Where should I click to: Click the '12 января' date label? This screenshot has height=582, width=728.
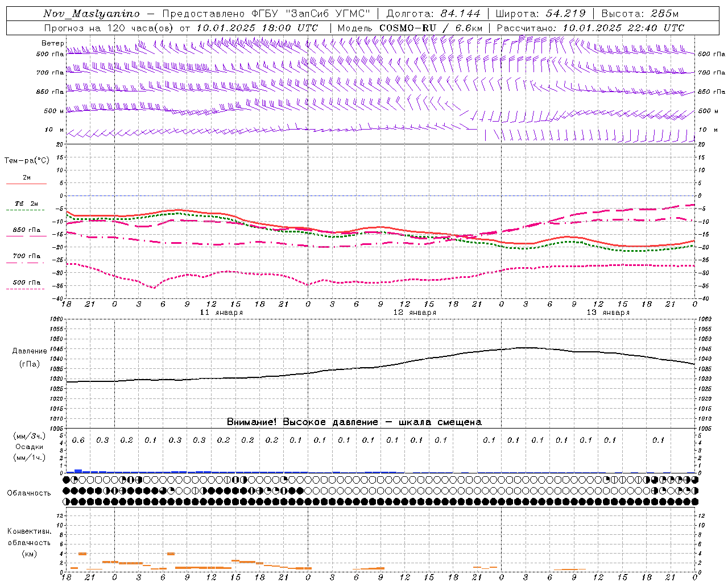[x=415, y=313]
